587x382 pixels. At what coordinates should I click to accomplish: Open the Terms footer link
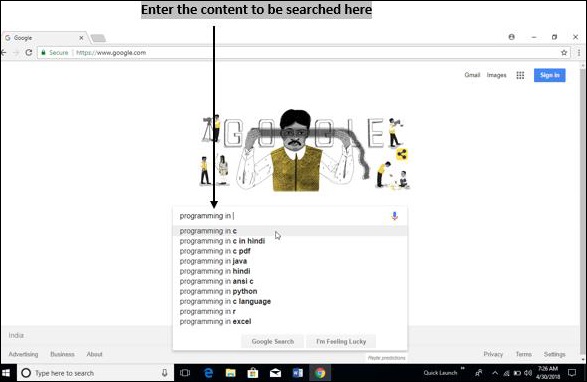(x=523, y=354)
